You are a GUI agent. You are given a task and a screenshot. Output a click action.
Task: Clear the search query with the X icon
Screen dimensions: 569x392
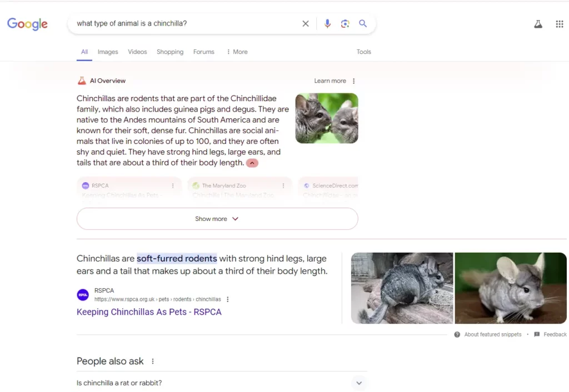306,23
